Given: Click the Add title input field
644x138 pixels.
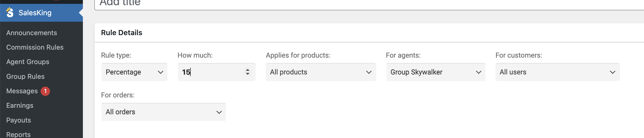Looking at the screenshot, I should pos(369,4).
